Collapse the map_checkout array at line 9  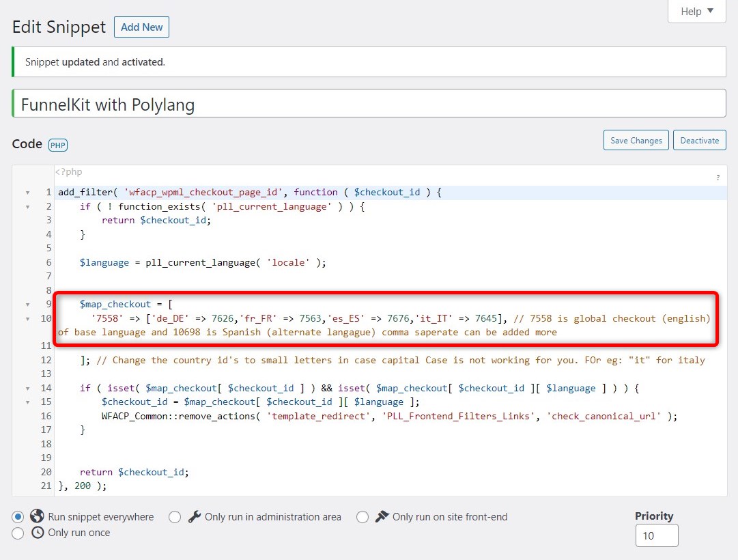[27, 304]
